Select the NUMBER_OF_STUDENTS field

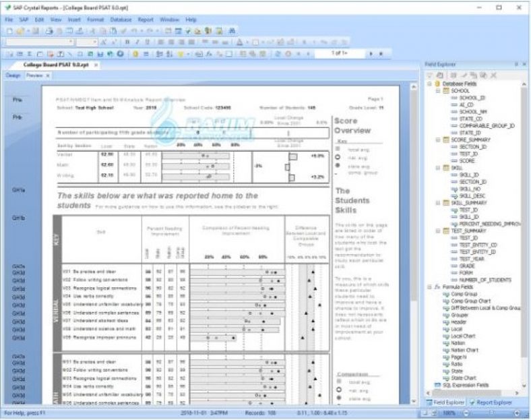pos(485,280)
